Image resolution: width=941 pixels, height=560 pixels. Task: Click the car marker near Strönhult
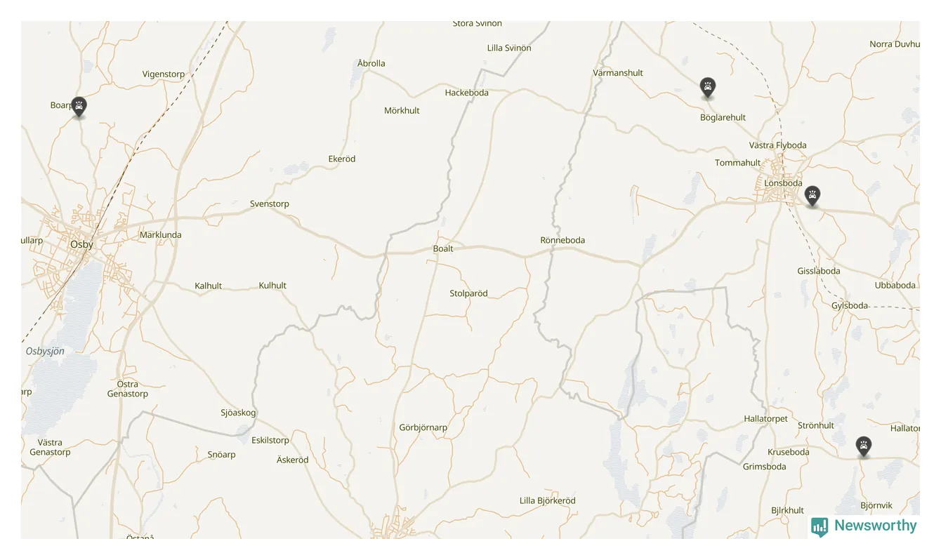tap(864, 446)
